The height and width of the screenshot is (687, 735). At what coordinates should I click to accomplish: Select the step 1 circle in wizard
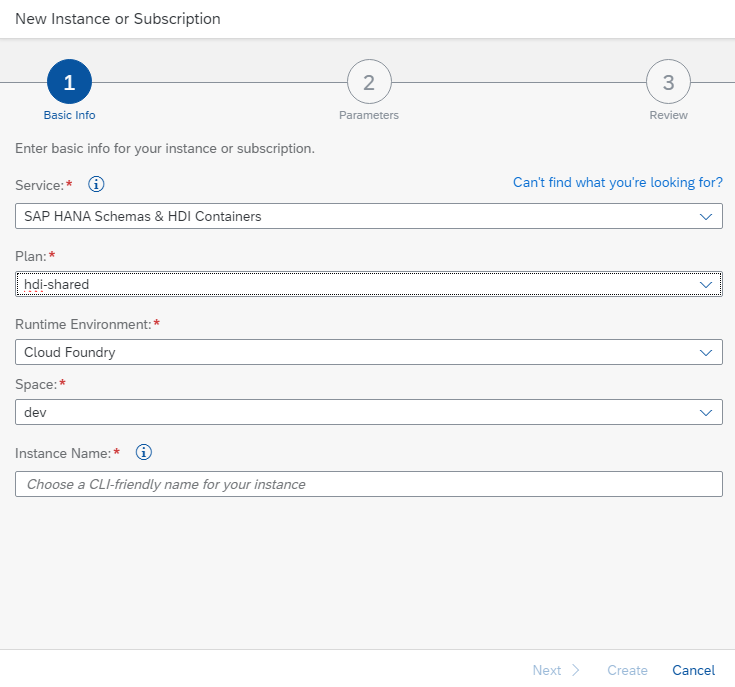[69, 82]
